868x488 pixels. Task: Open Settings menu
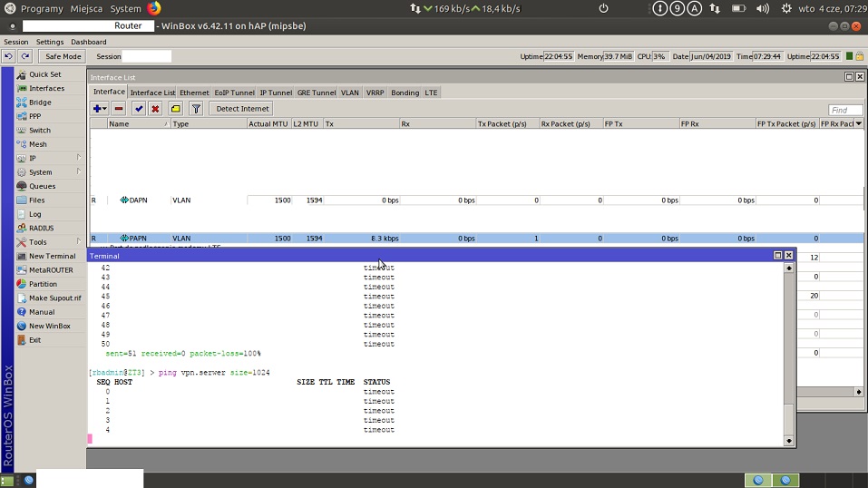pyautogui.click(x=50, y=42)
